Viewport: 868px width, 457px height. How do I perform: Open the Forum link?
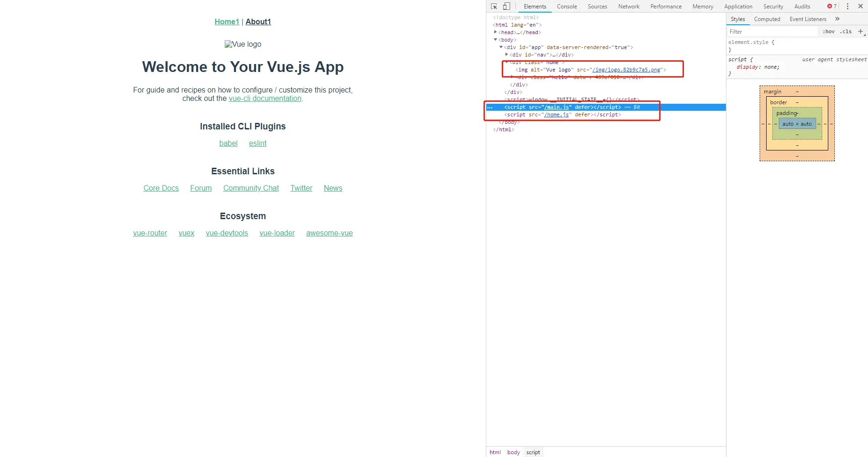(x=201, y=188)
